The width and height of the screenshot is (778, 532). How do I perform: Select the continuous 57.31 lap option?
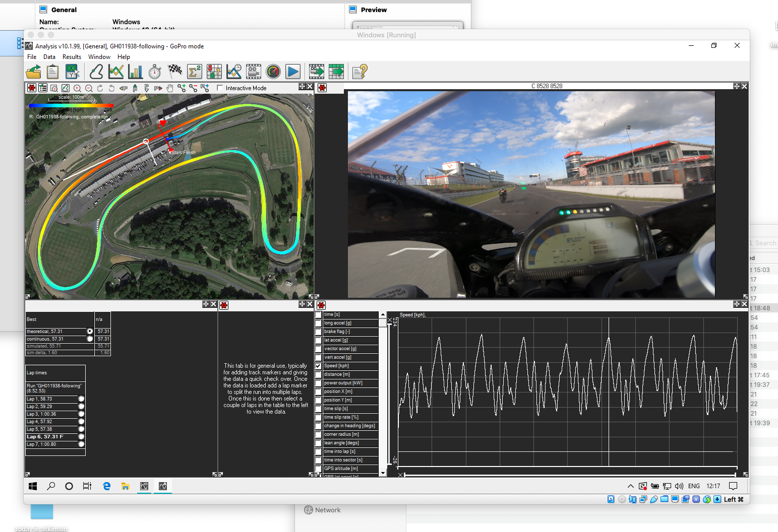click(89, 339)
